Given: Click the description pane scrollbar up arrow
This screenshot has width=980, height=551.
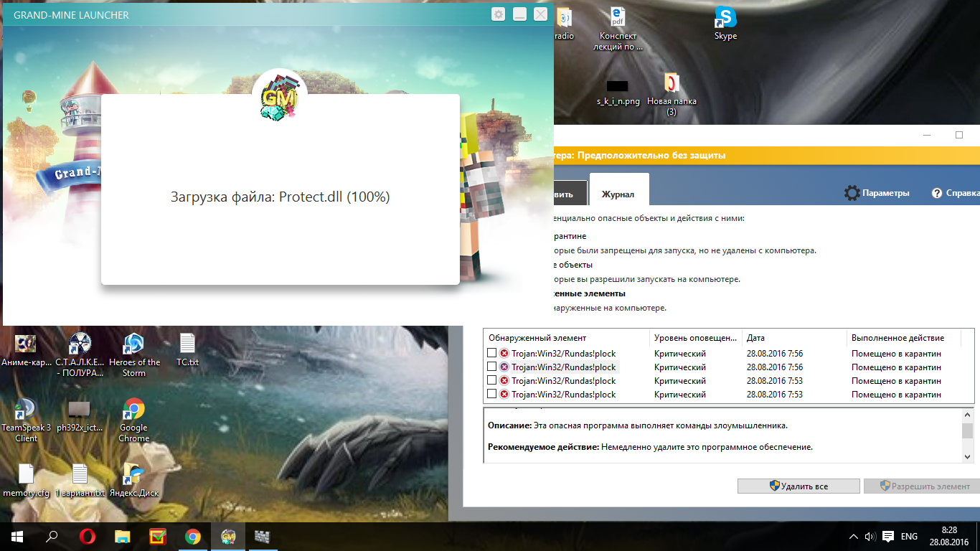Looking at the screenshot, I should pos(967,414).
